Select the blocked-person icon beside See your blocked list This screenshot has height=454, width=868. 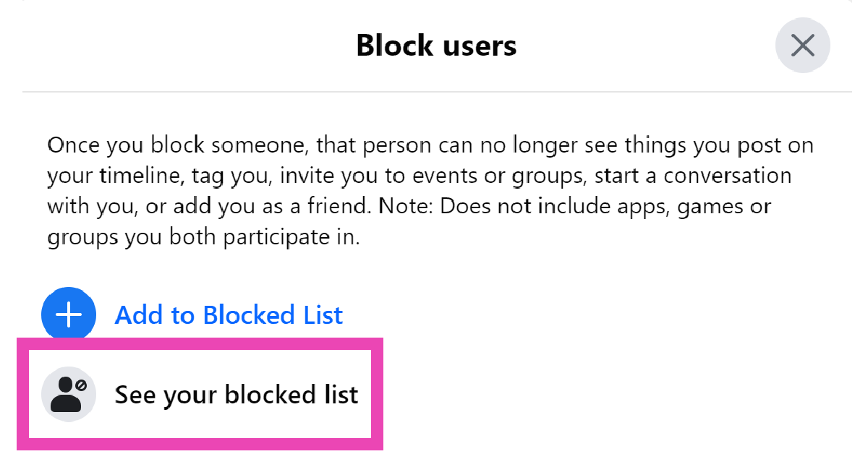pos(68,394)
